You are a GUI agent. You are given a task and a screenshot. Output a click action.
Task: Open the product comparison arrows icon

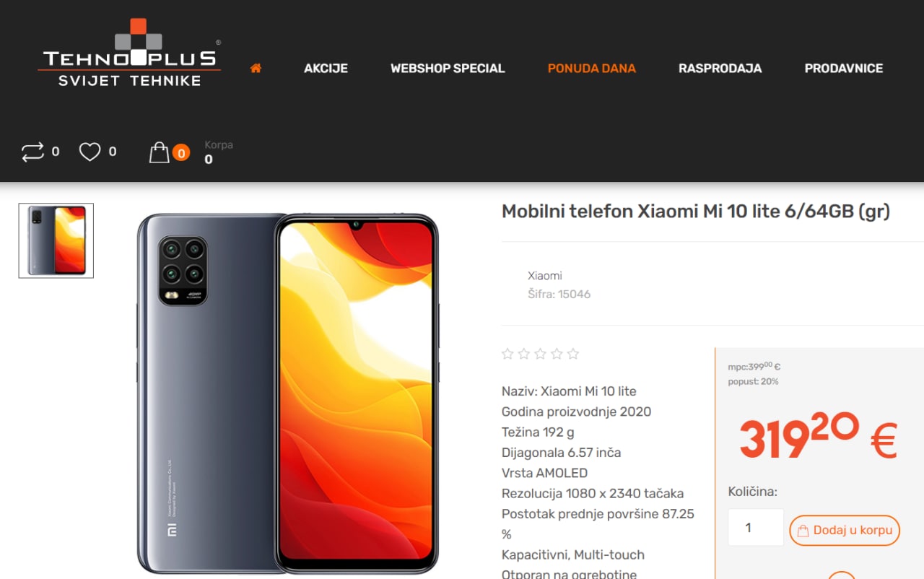(32, 152)
